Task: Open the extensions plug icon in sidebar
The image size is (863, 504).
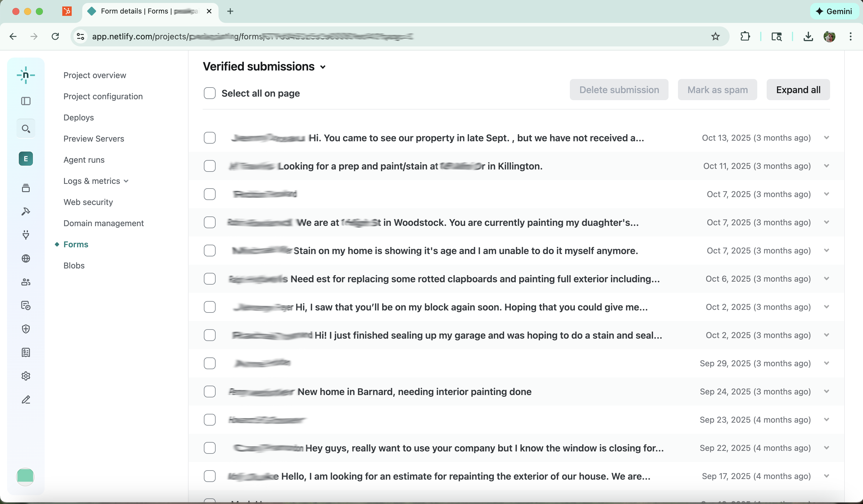Action: point(26,235)
